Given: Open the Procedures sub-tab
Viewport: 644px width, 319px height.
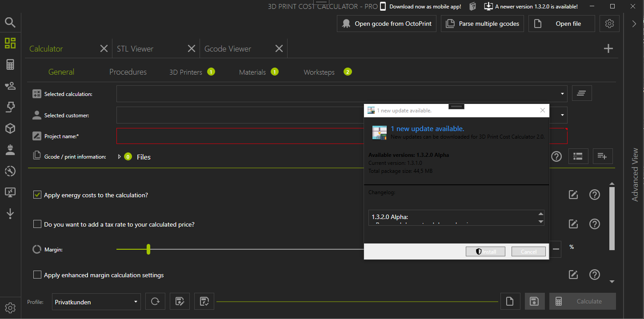Looking at the screenshot, I should tap(128, 72).
